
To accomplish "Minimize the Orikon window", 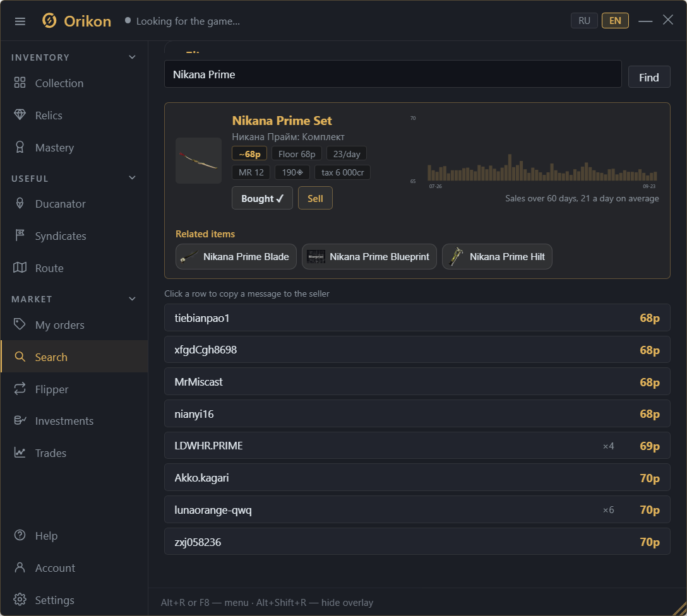I will coord(645,21).
